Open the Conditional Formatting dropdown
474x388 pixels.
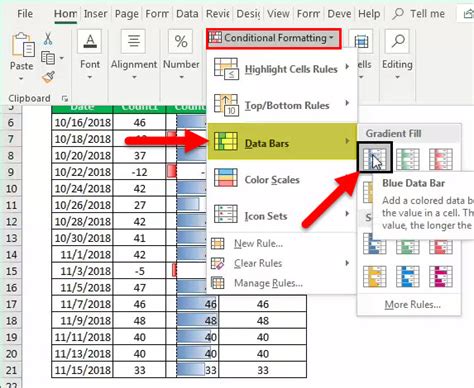pyautogui.click(x=273, y=38)
